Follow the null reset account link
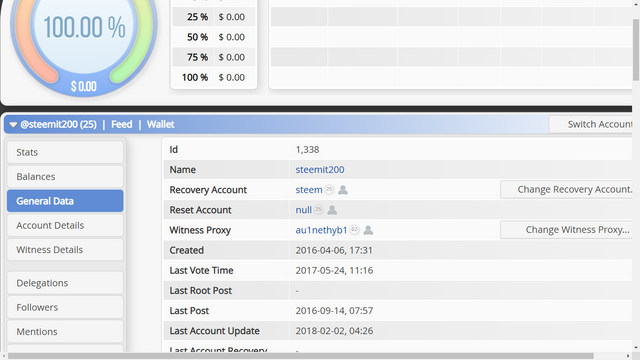This screenshot has height=360, width=640. tap(304, 210)
